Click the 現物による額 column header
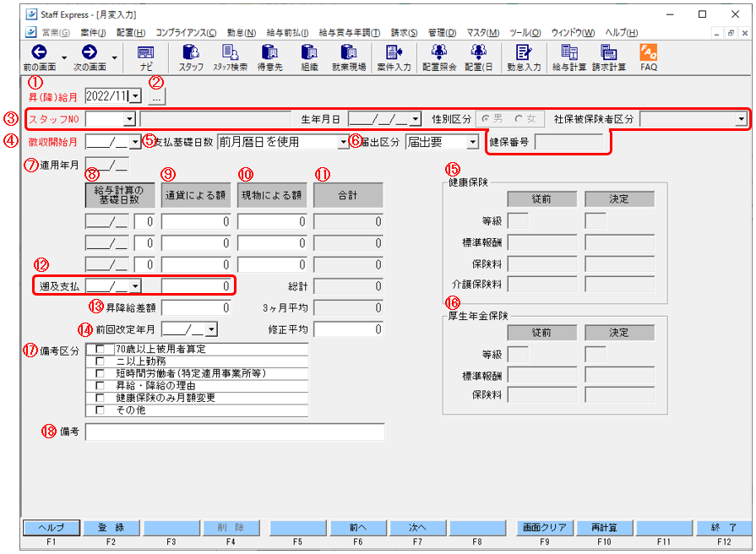Viewport: 756px width, 554px height. click(x=271, y=195)
